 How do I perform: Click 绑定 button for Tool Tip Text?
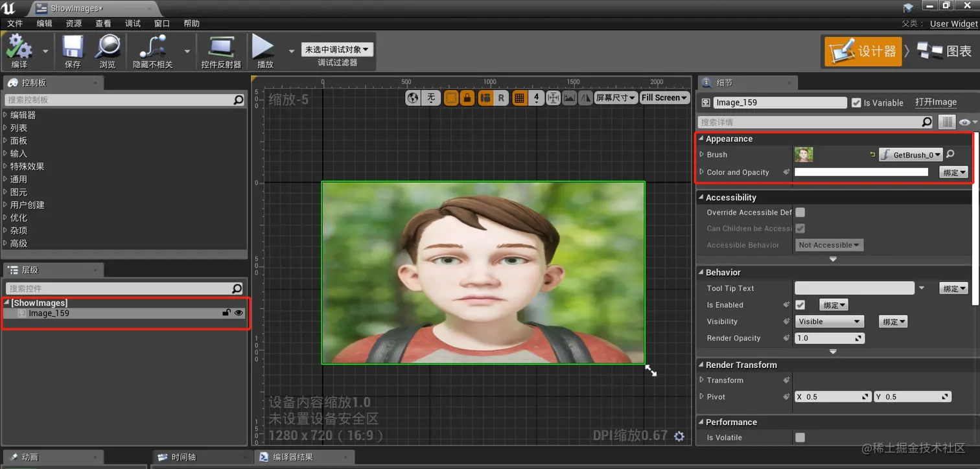pos(953,288)
